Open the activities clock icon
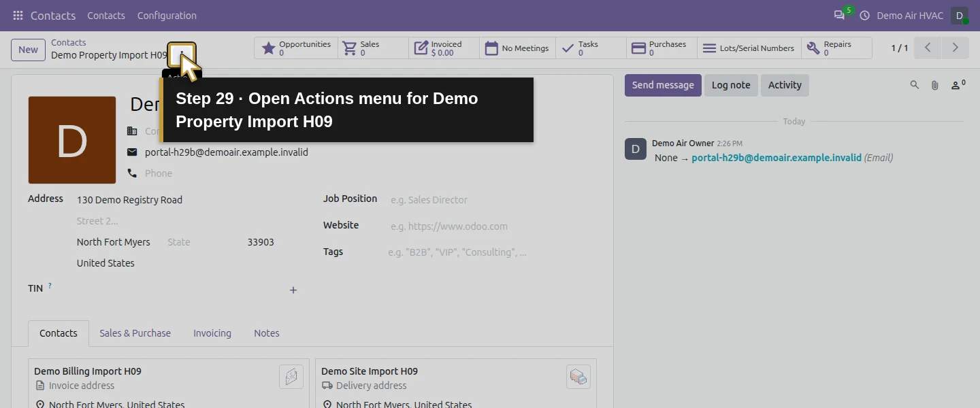 [865, 15]
